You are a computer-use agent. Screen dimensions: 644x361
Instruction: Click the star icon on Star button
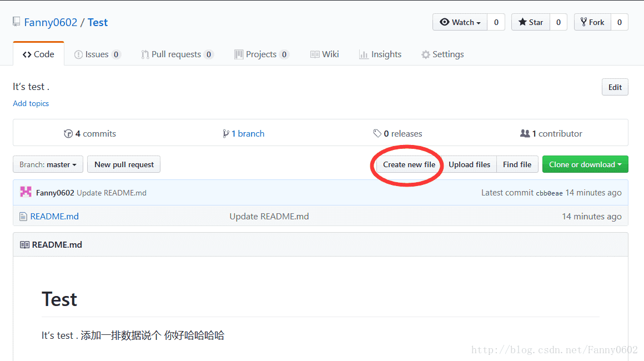(x=522, y=22)
